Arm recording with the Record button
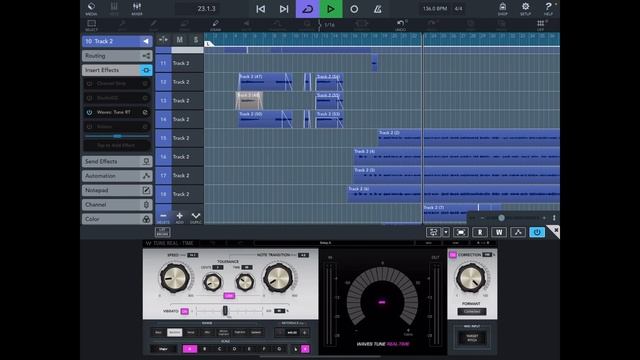 [354, 9]
